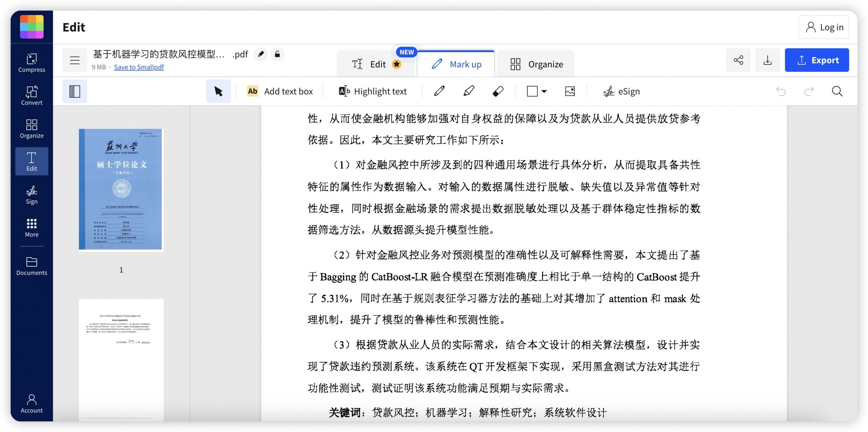Select the page 1 cover thumbnail
The image size is (868, 432).
pyautogui.click(x=121, y=189)
